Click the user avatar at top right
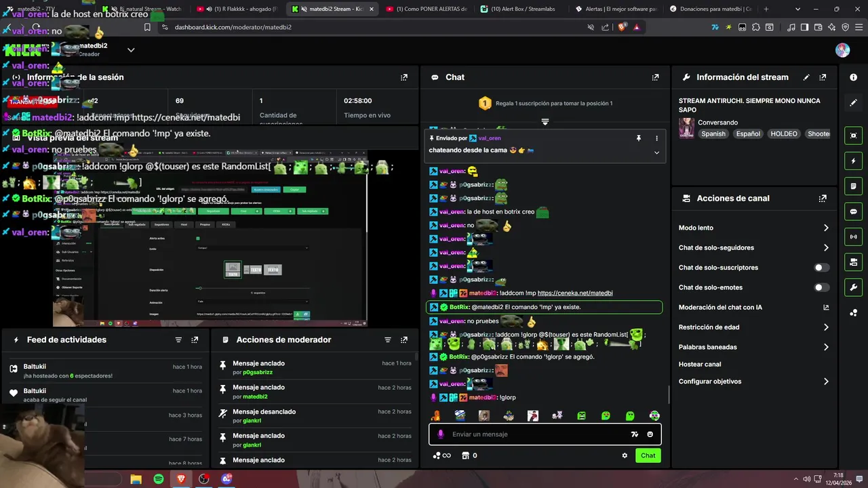The height and width of the screenshot is (488, 868). [x=842, y=50]
